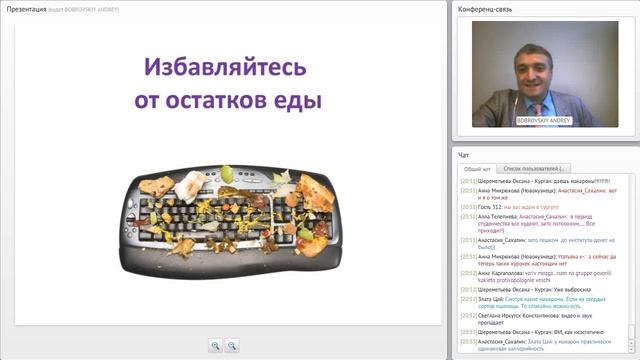The height and width of the screenshot is (360, 640).
Task: Switch to the Общий чат tab
Action: (477, 169)
